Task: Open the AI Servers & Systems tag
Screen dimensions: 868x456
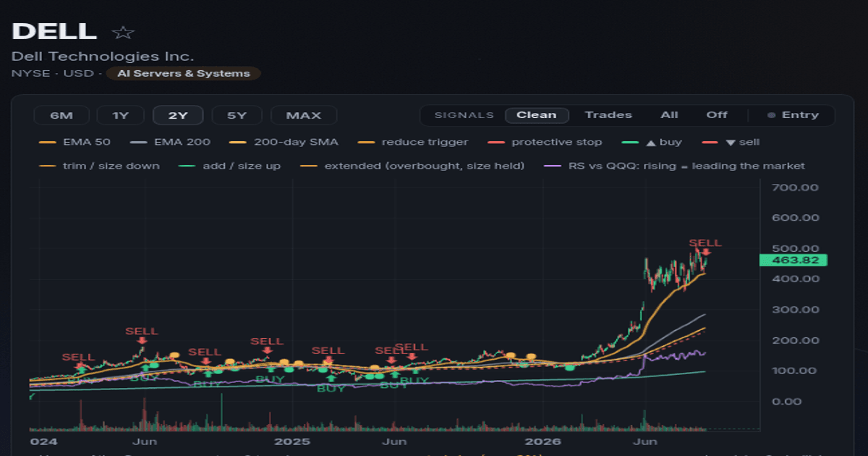Action: coord(184,73)
